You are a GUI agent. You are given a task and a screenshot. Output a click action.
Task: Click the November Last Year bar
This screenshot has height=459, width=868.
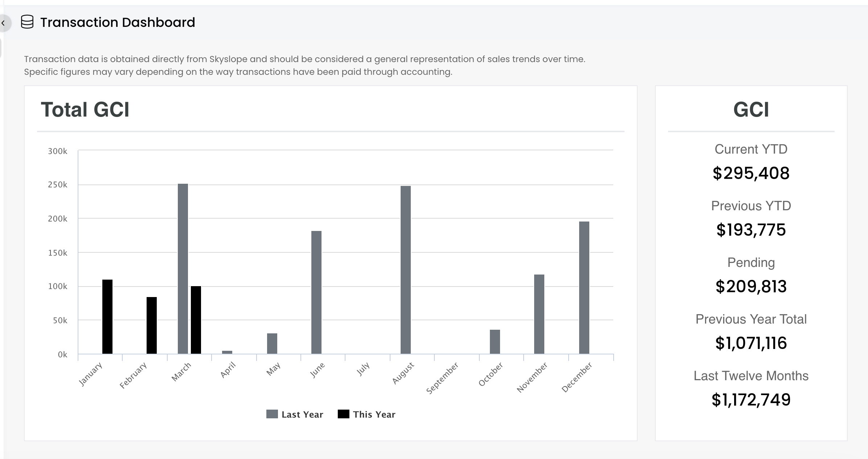(x=539, y=314)
